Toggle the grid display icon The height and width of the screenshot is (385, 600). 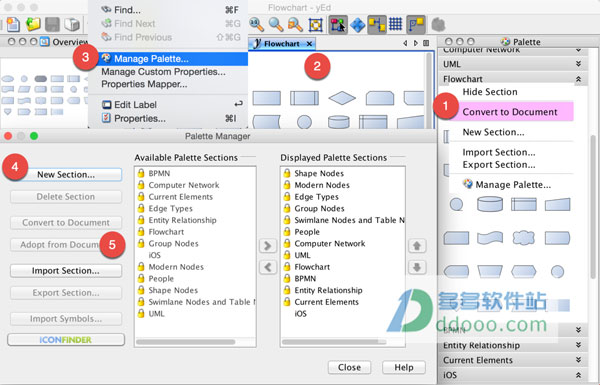(396, 24)
